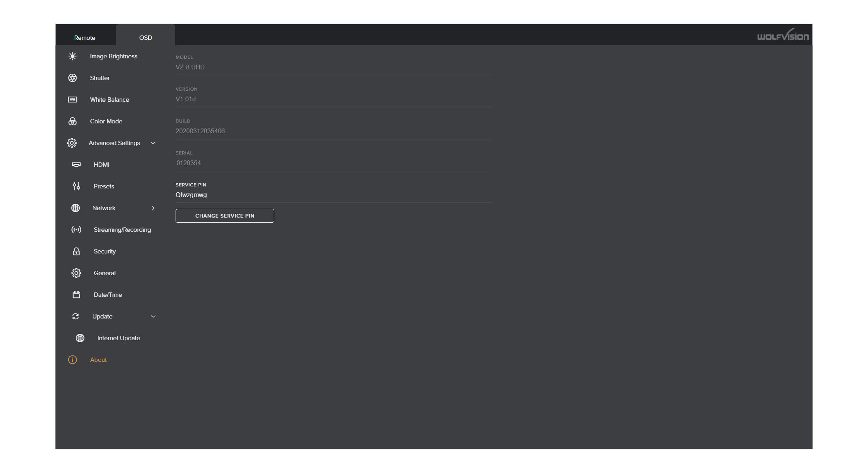
Task: Open General settings
Action: (105, 273)
